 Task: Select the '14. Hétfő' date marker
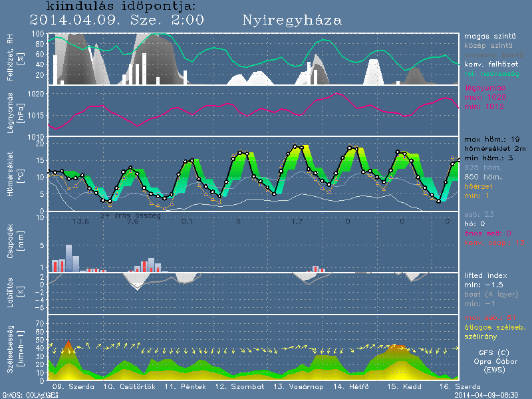tap(347, 386)
